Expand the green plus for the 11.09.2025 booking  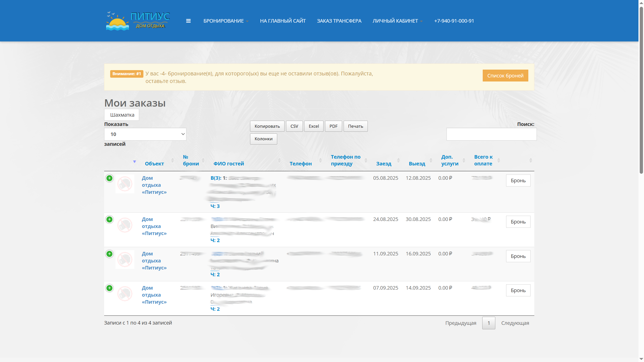pyautogui.click(x=109, y=254)
